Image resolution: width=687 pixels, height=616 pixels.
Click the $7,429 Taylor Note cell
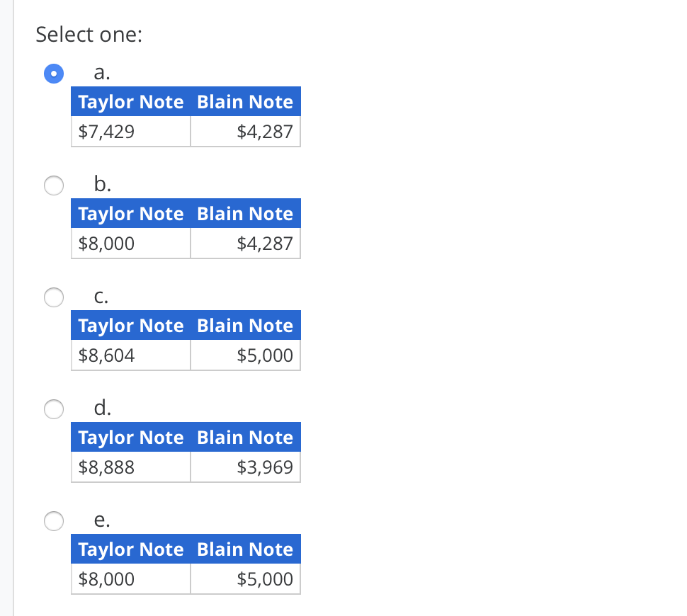coord(130,132)
